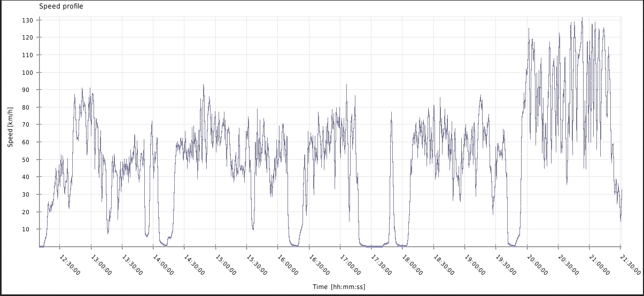Choose the 19:30:00 time axis label
The image size is (644, 296).
506,263
